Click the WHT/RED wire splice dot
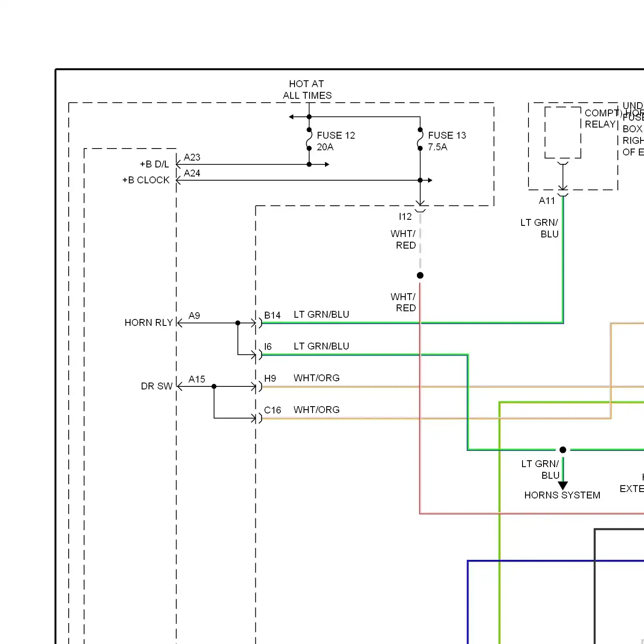644x644 pixels. 420,275
